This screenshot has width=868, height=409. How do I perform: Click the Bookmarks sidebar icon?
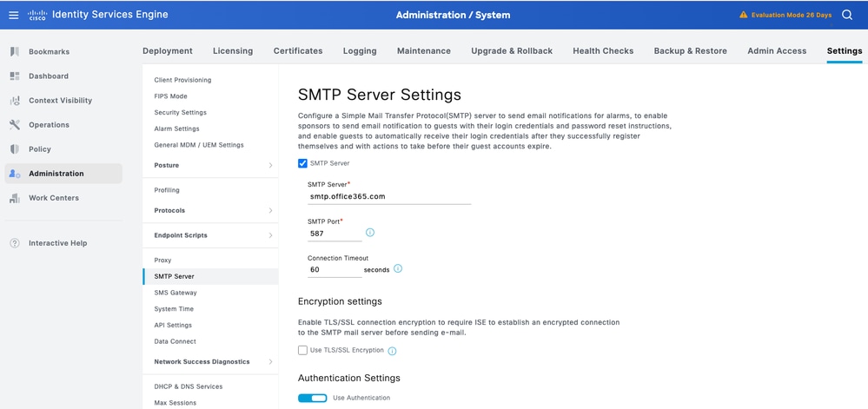(15, 51)
